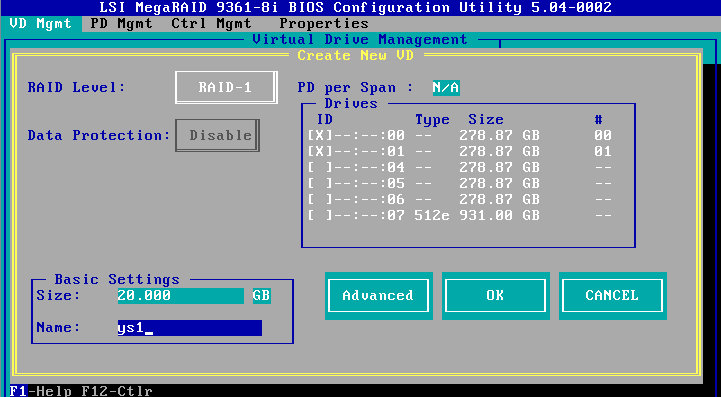Click the Size column header in Drives
The height and width of the screenshot is (397, 721).
[486, 120]
